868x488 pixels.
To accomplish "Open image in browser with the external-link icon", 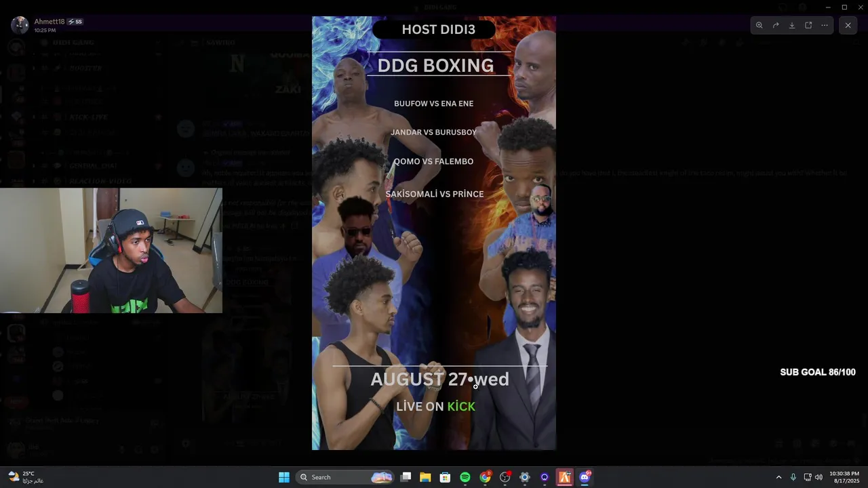I will click(808, 26).
